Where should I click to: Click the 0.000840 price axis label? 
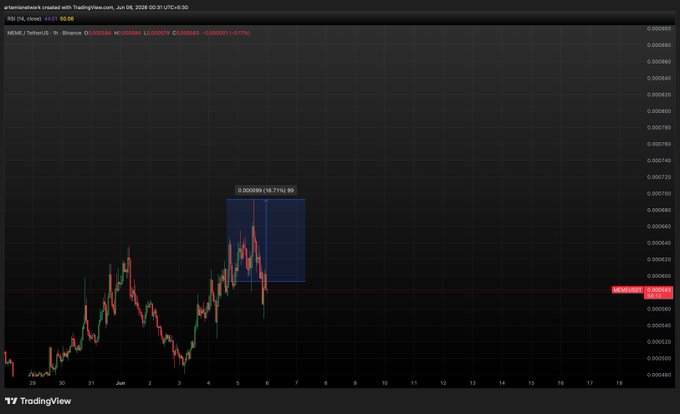coord(659,78)
